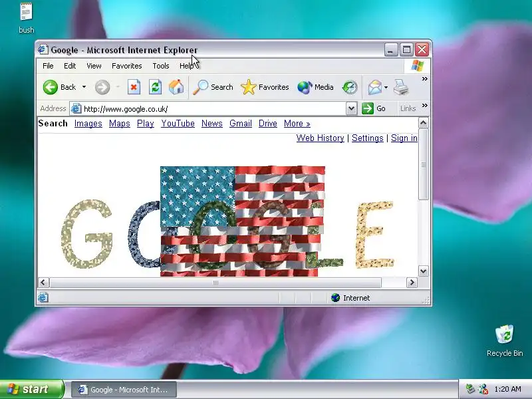Click the Sign in link
Image resolution: width=532 pixels, height=399 pixels.
(404, 138)
